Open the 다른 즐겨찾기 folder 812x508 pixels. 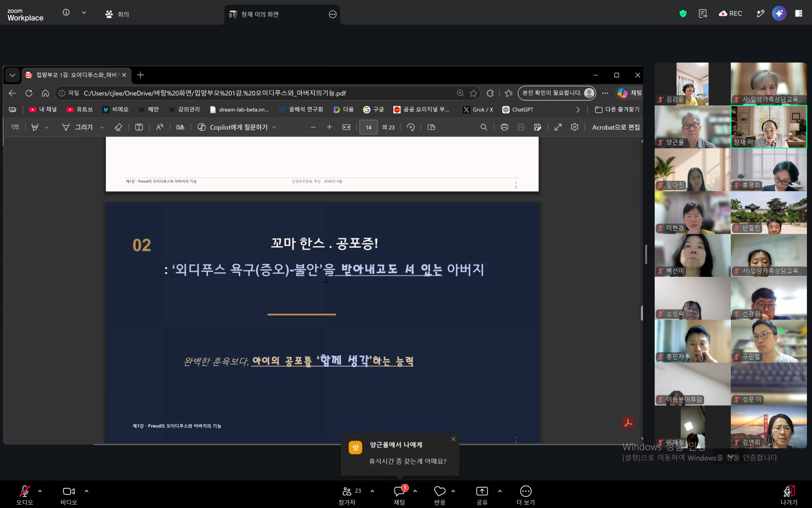point(617,110)
